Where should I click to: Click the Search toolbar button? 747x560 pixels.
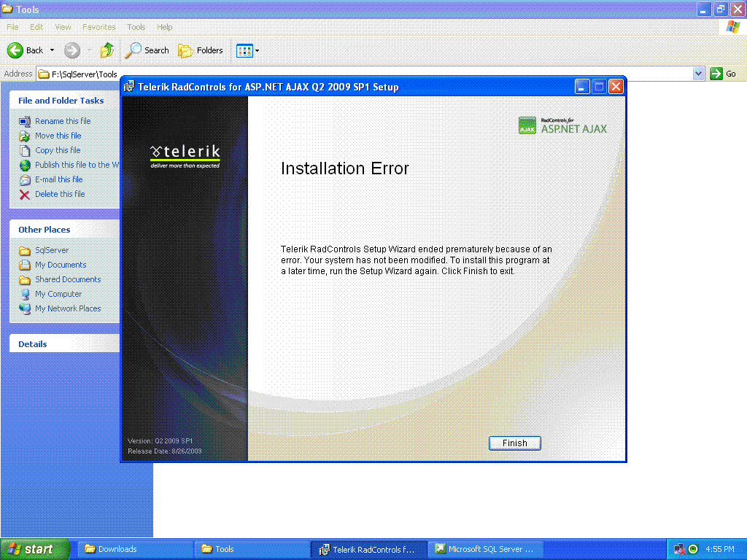147,50
